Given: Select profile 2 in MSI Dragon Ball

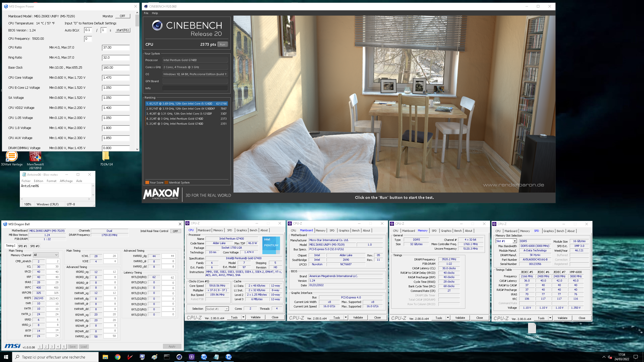Looking at the screenshot, I should (46, 346).
